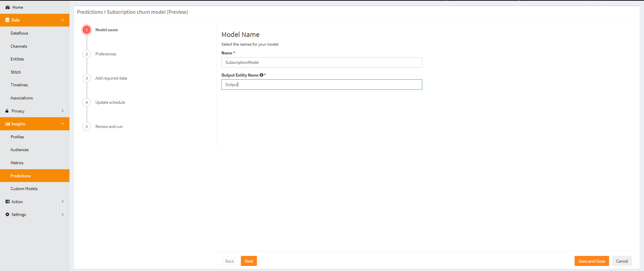Click the Insights bar chart icon
644x271 pixels.
pos(7,124)
